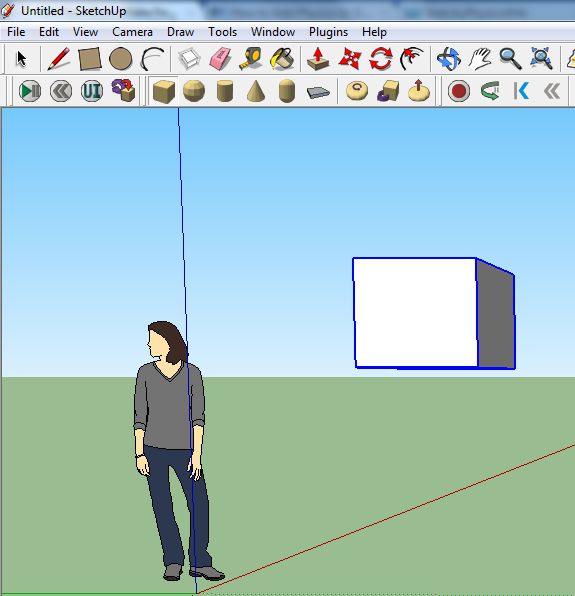Image resolution: width=575 pixels, height=596 pixels.
Task: Select the Move tool
Action: coord(350,59)
